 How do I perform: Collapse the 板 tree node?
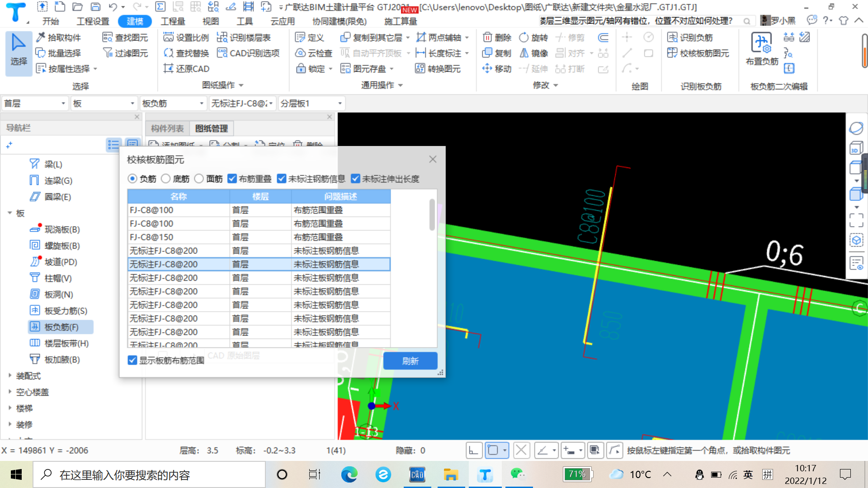[x=9, y=213]
